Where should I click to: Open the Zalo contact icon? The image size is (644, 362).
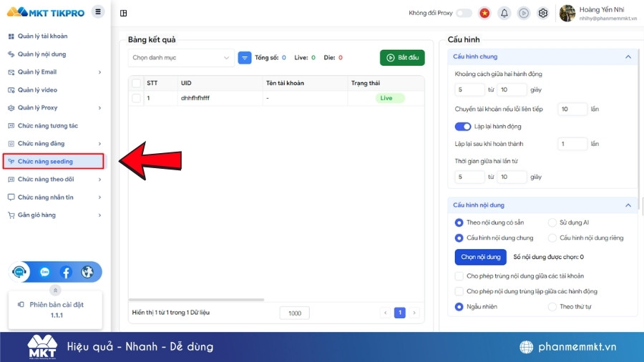[x=45, y=272]
